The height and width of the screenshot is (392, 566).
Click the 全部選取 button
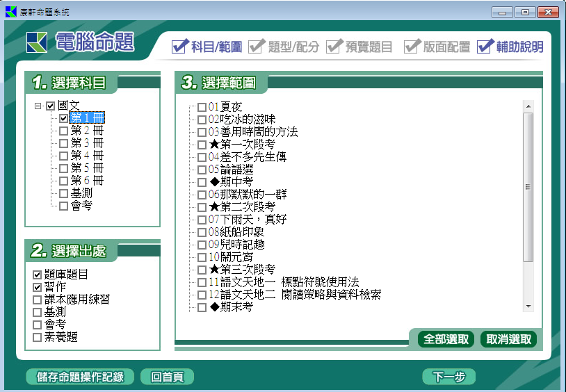pos(446,339)
